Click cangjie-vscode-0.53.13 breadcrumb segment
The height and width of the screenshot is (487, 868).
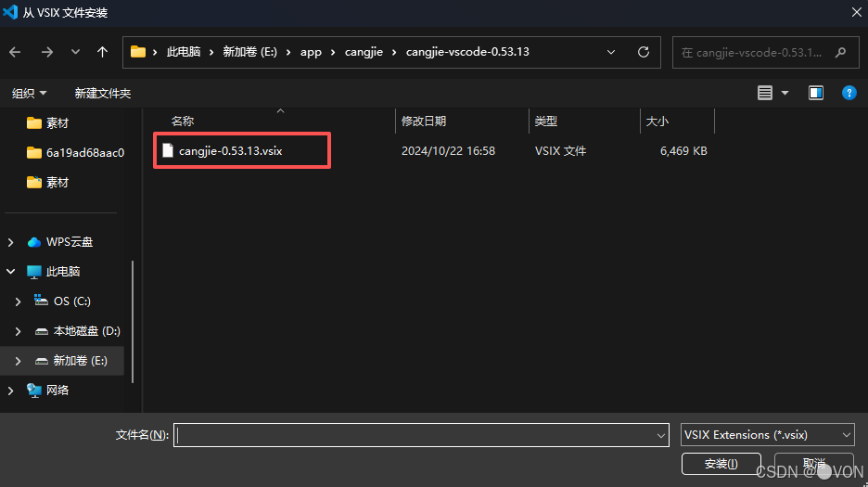click(x=467, y=52)
